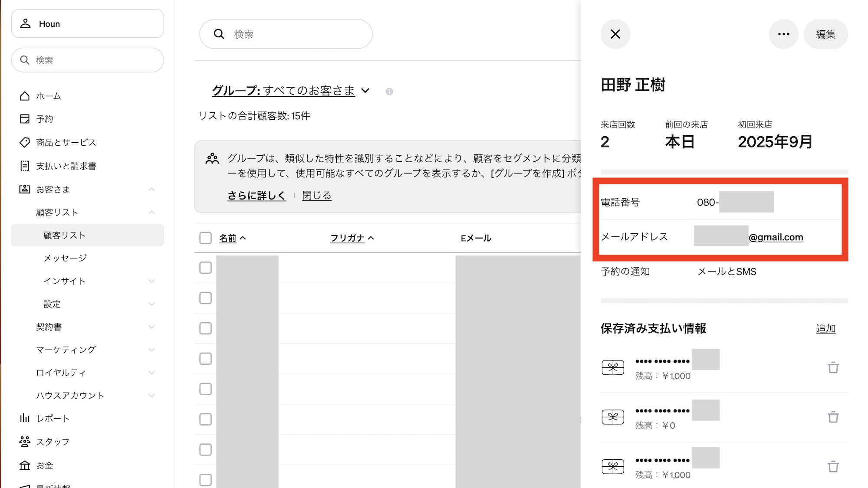Expand the インサイト submenu
The image size is (868, 488).
click(x=151, y=281)
